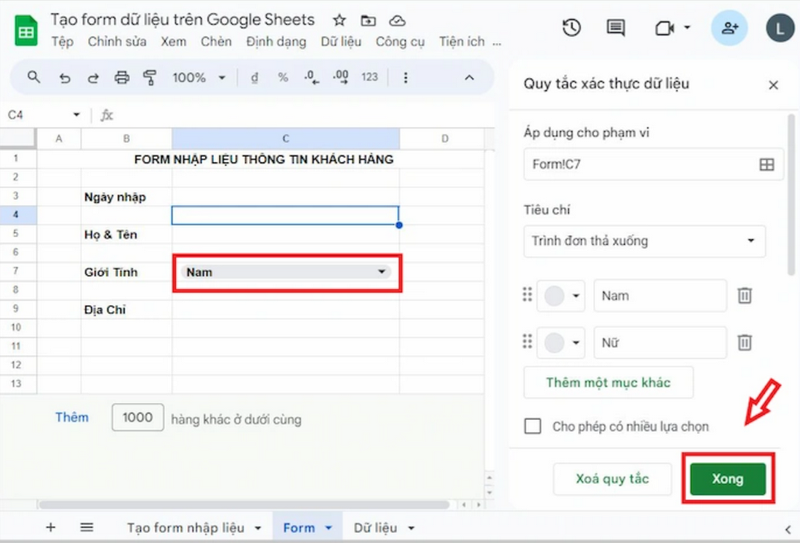Click the Nữ item text field

[x=660, y=343]
